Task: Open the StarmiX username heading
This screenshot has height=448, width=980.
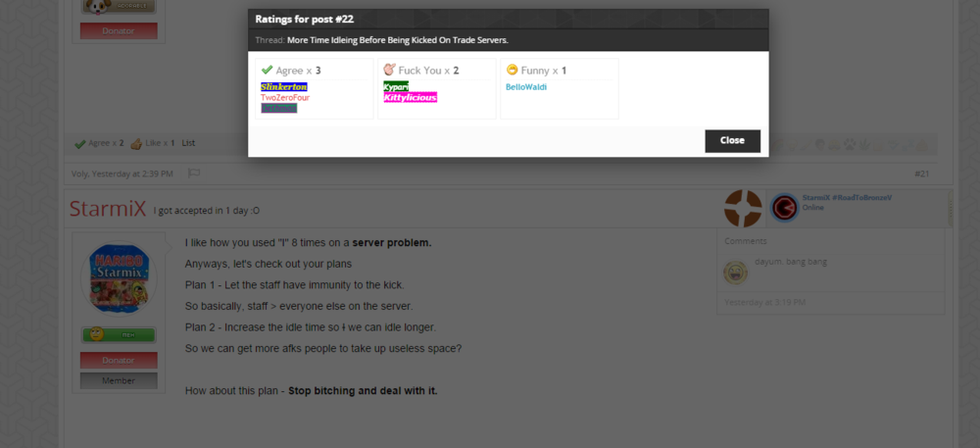Action: tap(108, 209)
